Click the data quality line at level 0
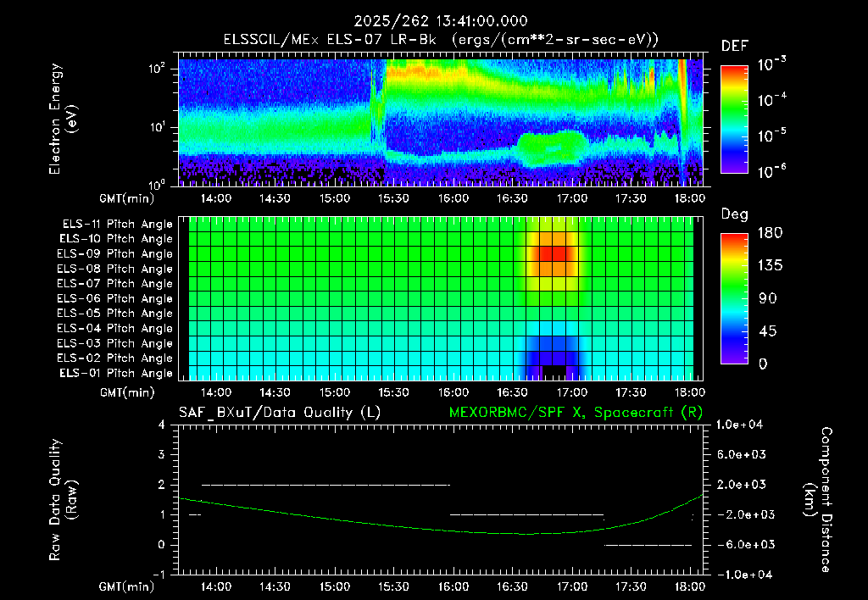The width and height of the screenshot is (868, 600). pos(648,545)
